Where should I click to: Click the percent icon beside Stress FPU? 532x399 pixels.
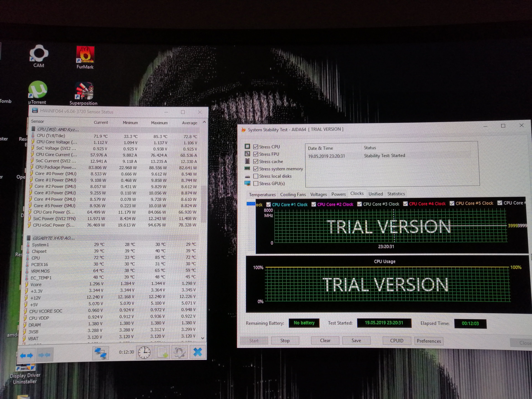click(x=247, y=154)
